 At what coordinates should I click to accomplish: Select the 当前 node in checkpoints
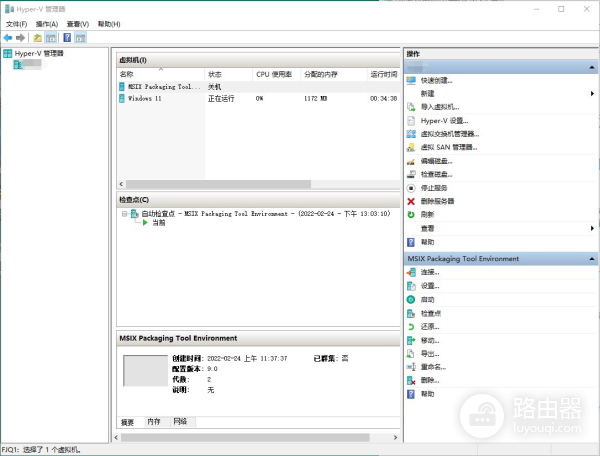pos(159,223)
